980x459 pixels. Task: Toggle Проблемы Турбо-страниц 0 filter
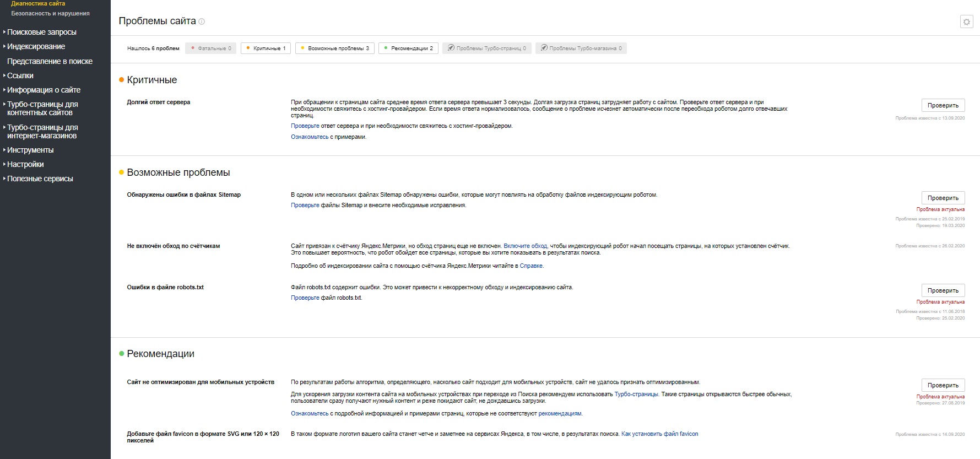[x=487, y=48]
